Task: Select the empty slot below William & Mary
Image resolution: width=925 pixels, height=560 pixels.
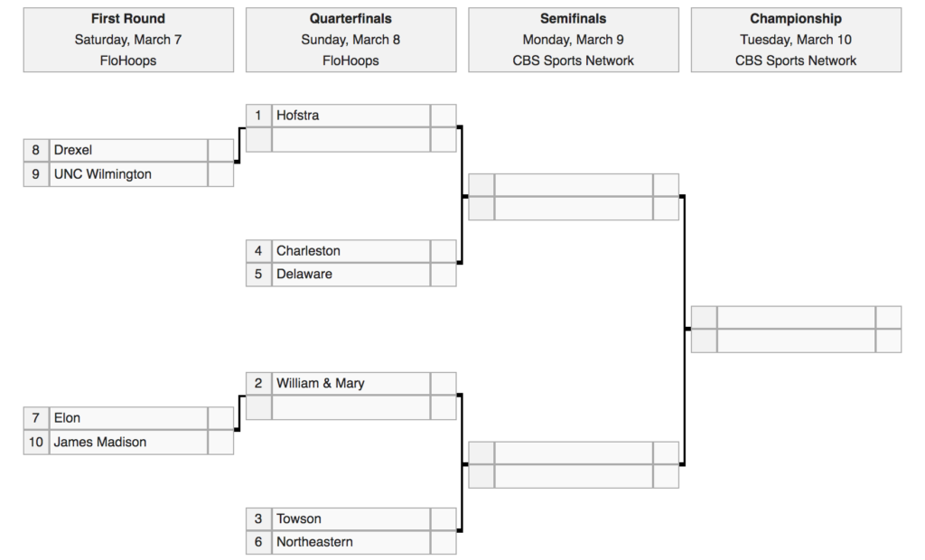Action: pos(350,407)
